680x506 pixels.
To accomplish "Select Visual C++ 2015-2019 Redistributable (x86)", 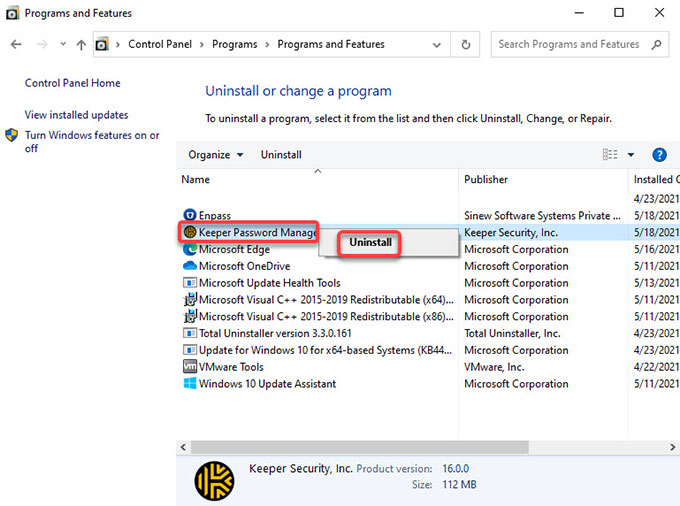I will click(326, 317).
